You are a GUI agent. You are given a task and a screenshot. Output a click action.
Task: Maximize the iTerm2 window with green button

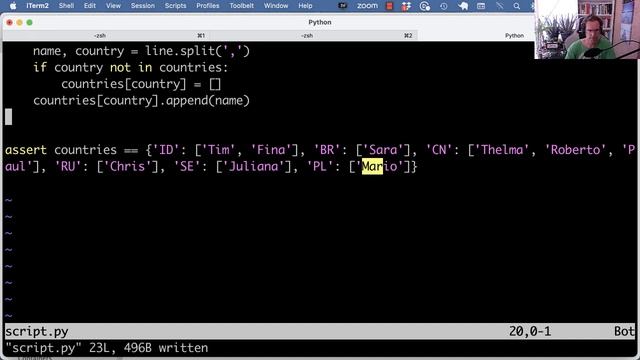pos(29,22)
